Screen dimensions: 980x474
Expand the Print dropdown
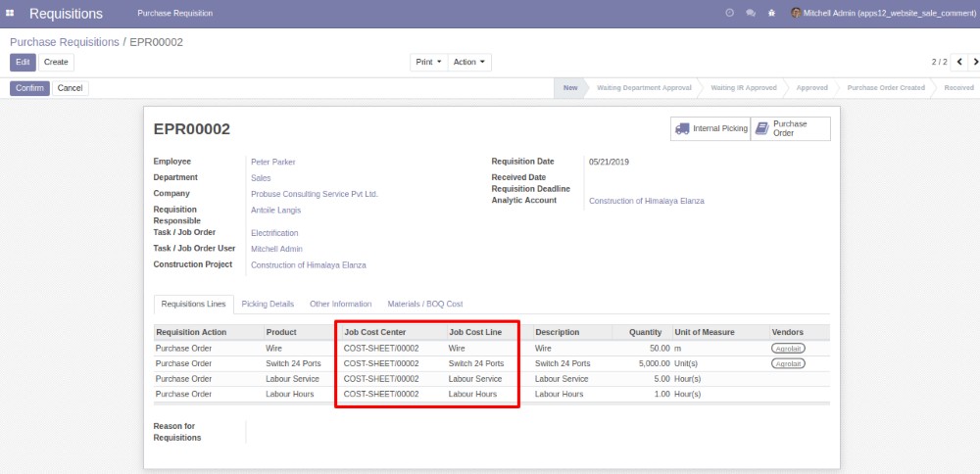428,62
